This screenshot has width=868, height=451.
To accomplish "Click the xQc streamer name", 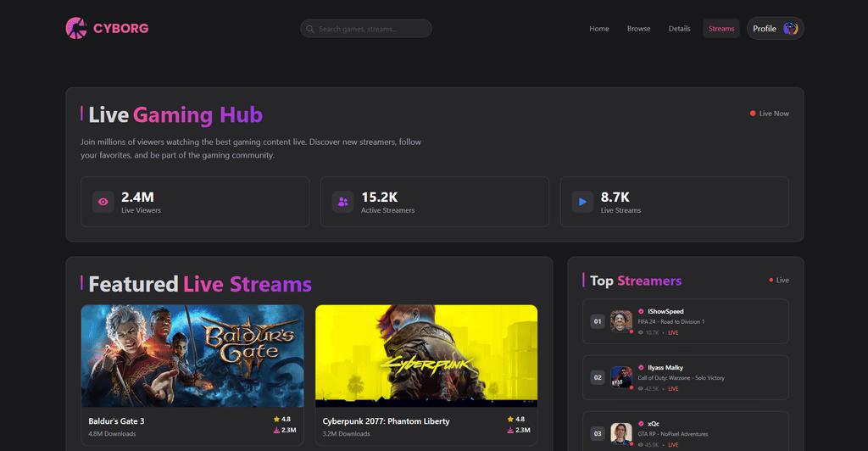I will pyautogui.click(x=654, y=424).
